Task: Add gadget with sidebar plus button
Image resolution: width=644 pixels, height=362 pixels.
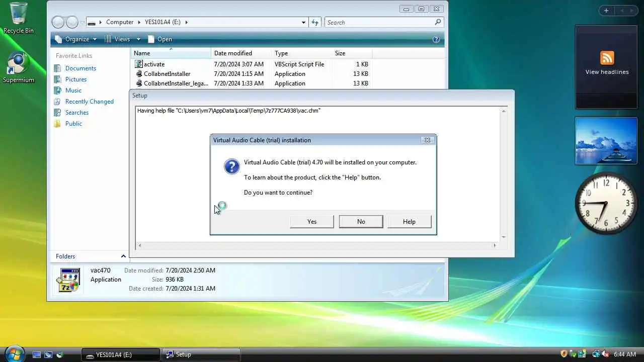Action: (x=606, y=11)
